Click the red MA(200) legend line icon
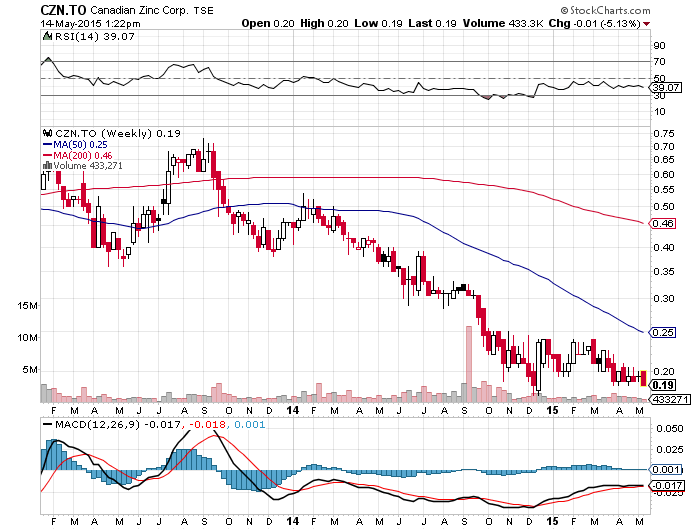Viewport: 700px width, 530px height. point(47,156)
